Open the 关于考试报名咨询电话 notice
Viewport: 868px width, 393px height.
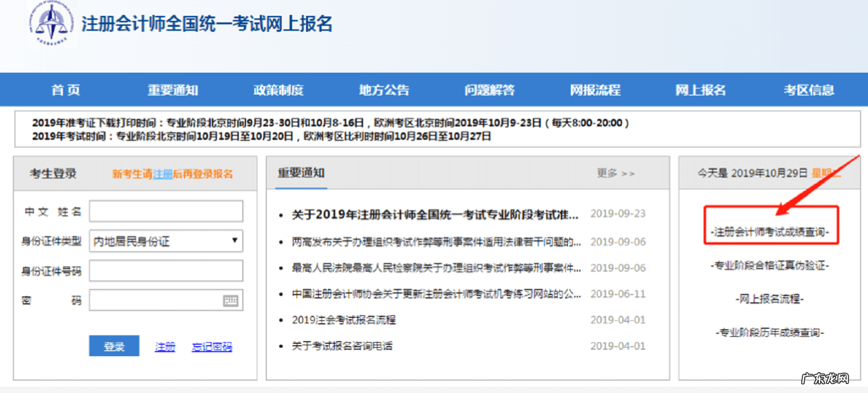342,346
